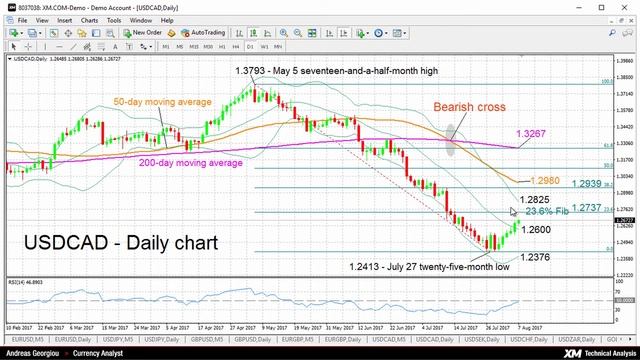Viewport: 640px width, 360px height.
Task: Switch timeframe to H4
Action: coord(236,47)
